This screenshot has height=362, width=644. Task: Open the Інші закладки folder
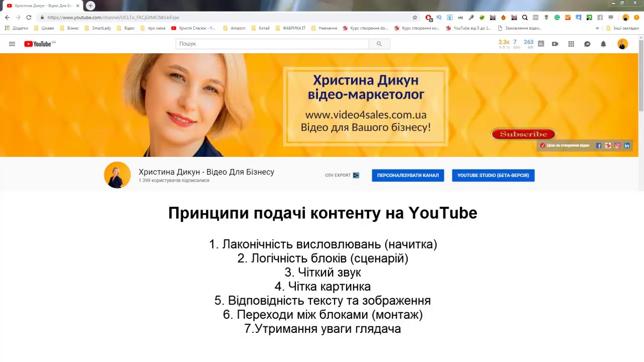click(622, 28)
